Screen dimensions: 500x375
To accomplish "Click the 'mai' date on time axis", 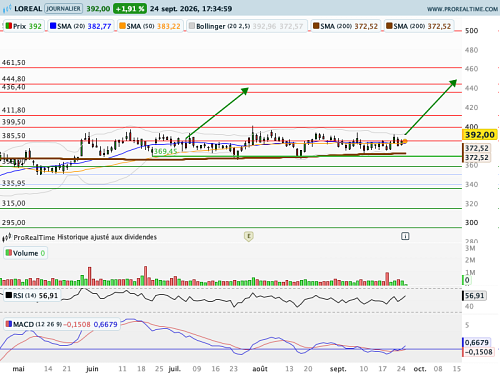I will click(x=18, y=369).
